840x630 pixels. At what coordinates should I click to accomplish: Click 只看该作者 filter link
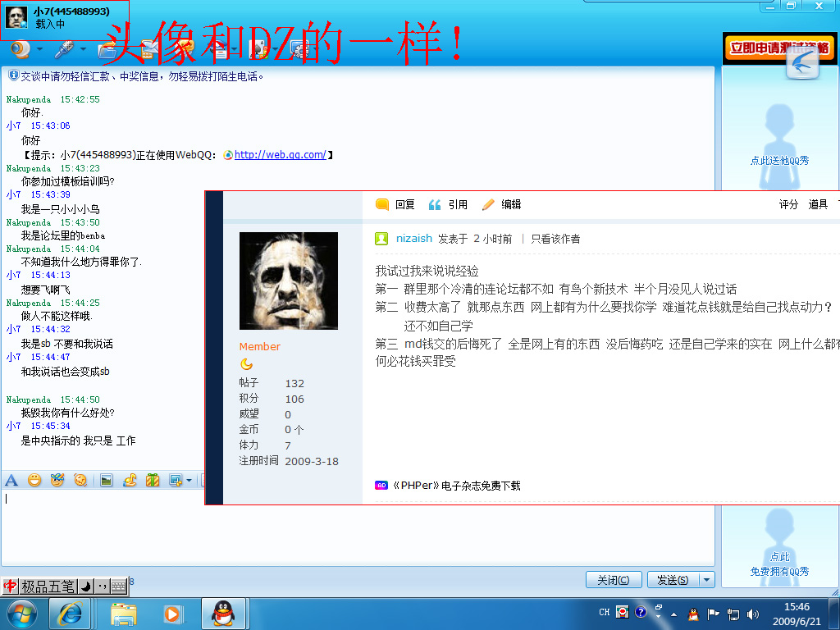pos(555,239)
